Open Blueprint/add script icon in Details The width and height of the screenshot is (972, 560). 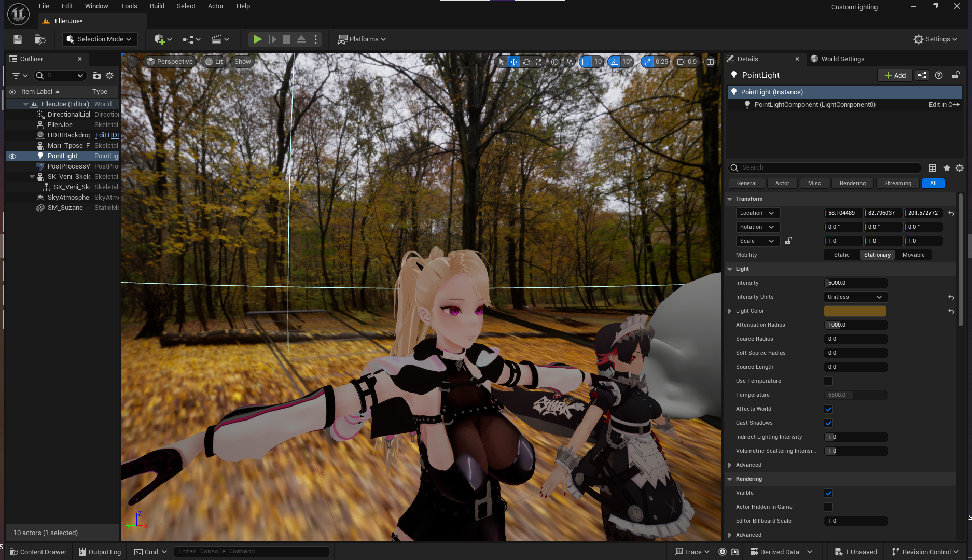tap(922, 76)
